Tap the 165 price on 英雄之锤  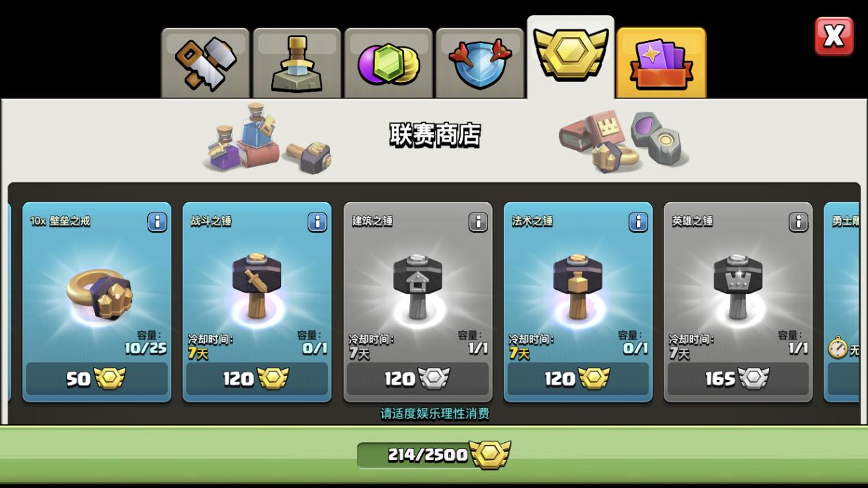pos(738,379)
